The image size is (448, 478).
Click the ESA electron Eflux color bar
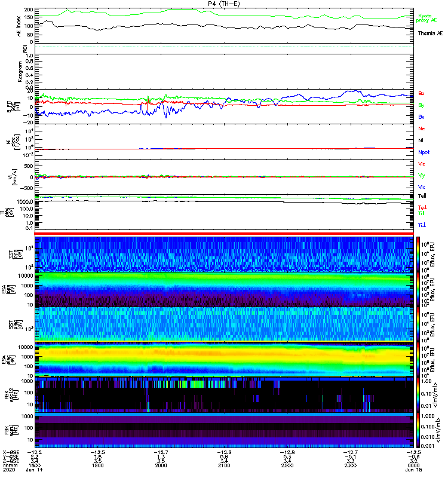click(418, 360)
